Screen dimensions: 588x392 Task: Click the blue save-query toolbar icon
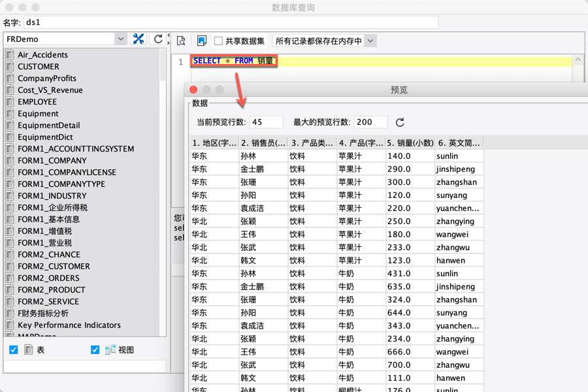tap(202, 41)
